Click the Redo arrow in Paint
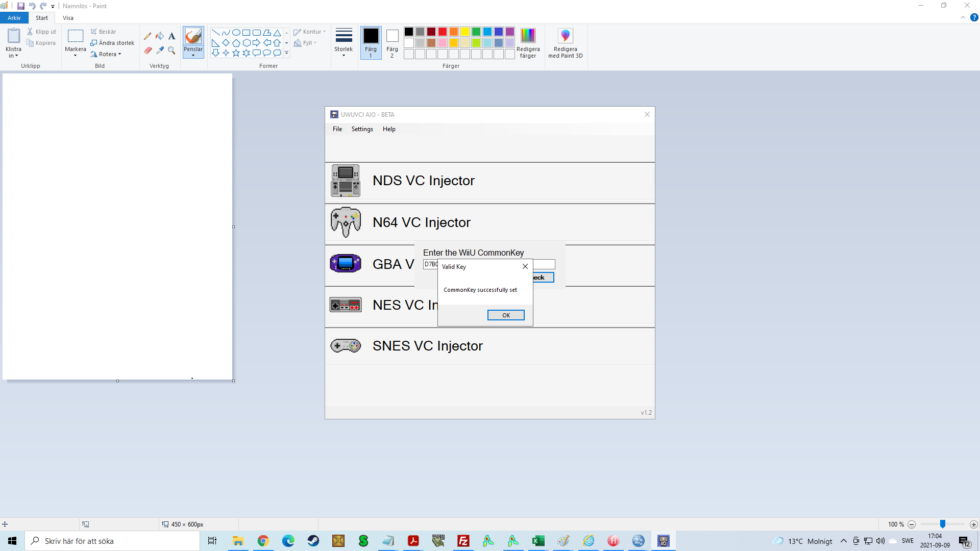This screenshot has width=980, height=551. coord(43,6)
